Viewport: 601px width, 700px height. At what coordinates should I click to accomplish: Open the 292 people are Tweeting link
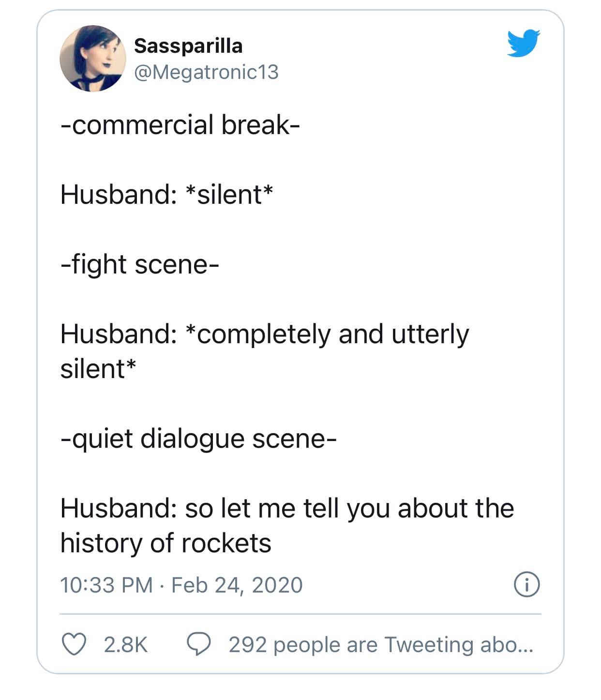[x=381, y=645]
